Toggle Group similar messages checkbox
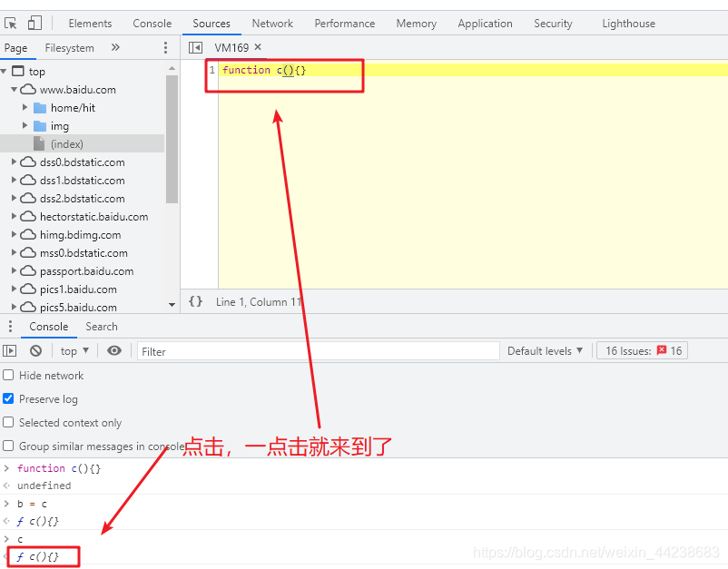 point(8,446)
